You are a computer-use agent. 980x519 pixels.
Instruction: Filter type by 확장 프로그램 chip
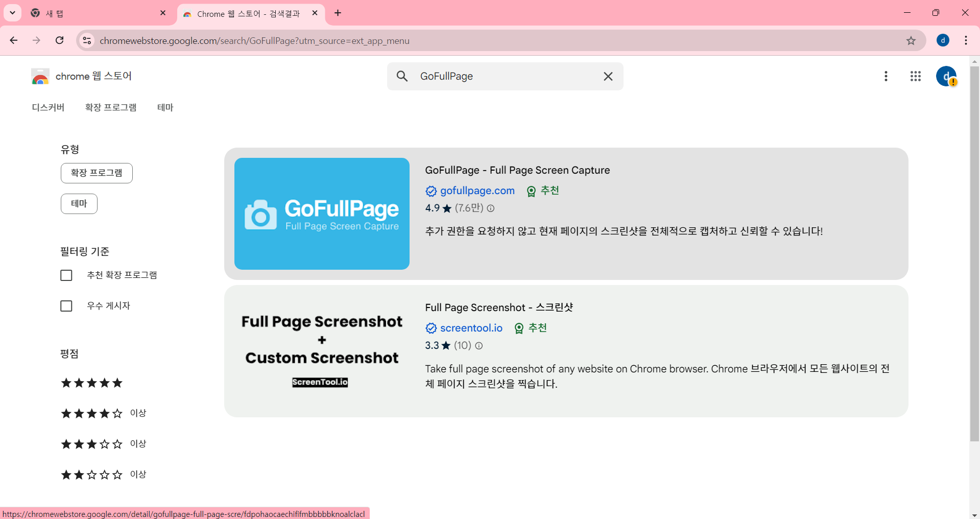[97, 173]
